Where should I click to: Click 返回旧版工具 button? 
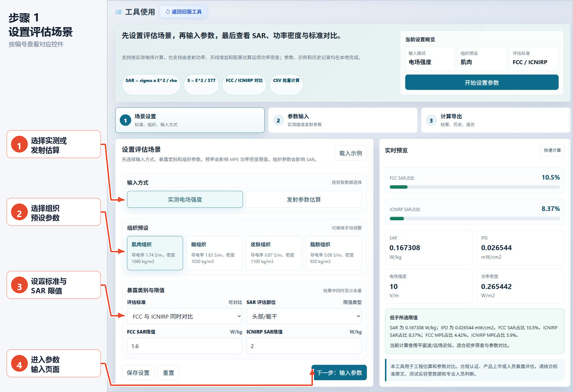pos(183,12)
